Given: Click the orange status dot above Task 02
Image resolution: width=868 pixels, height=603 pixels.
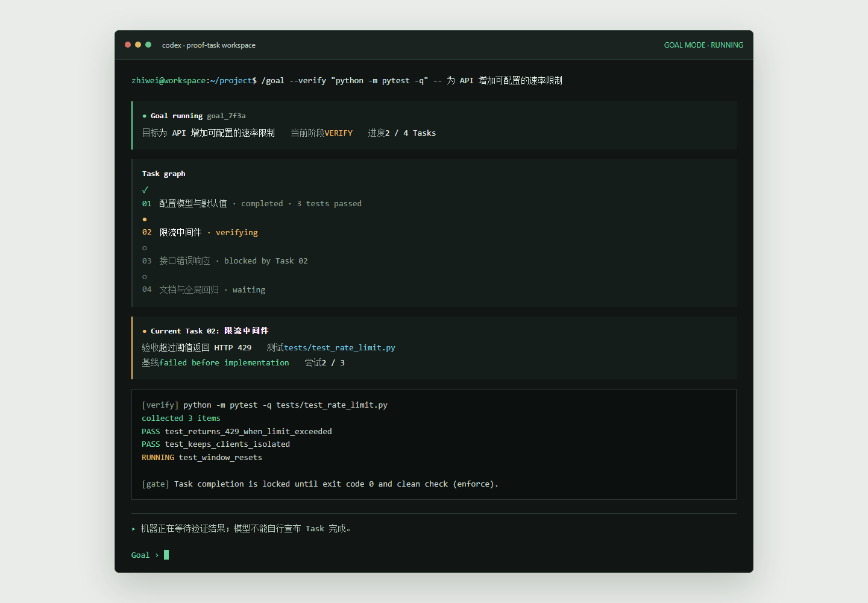Looking at the screenshot, I should 145,219.
